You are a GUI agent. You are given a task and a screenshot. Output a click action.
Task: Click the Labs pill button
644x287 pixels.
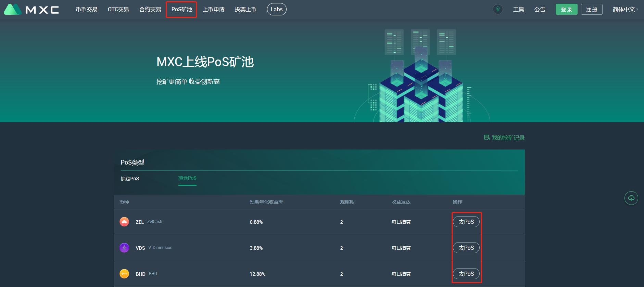(277, 10)
